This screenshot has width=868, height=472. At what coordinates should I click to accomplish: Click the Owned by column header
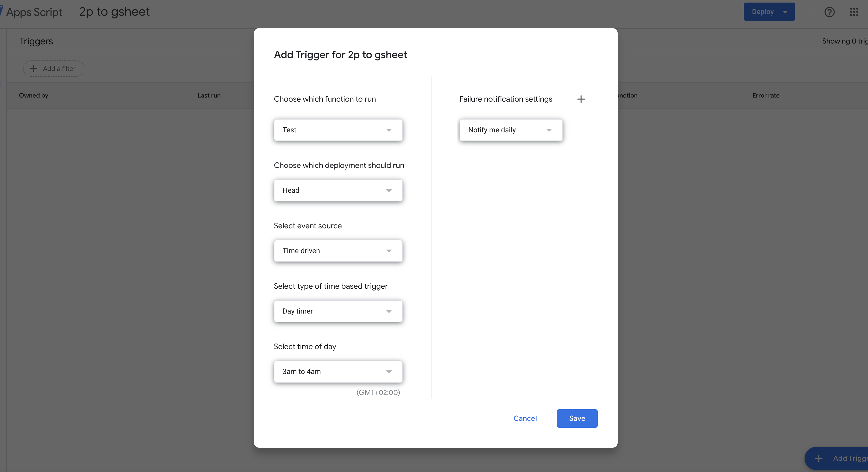(33, 95)
